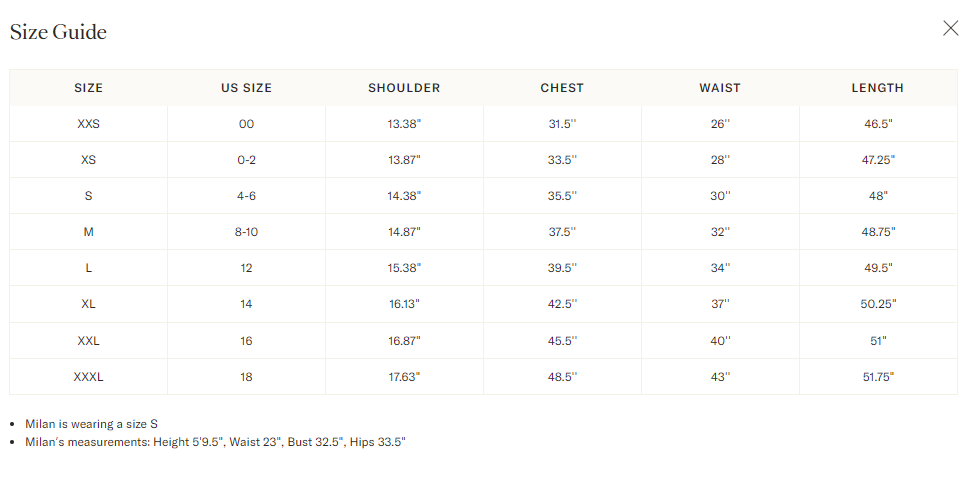Select the Milan's measurements note line

tap(215, 442)
